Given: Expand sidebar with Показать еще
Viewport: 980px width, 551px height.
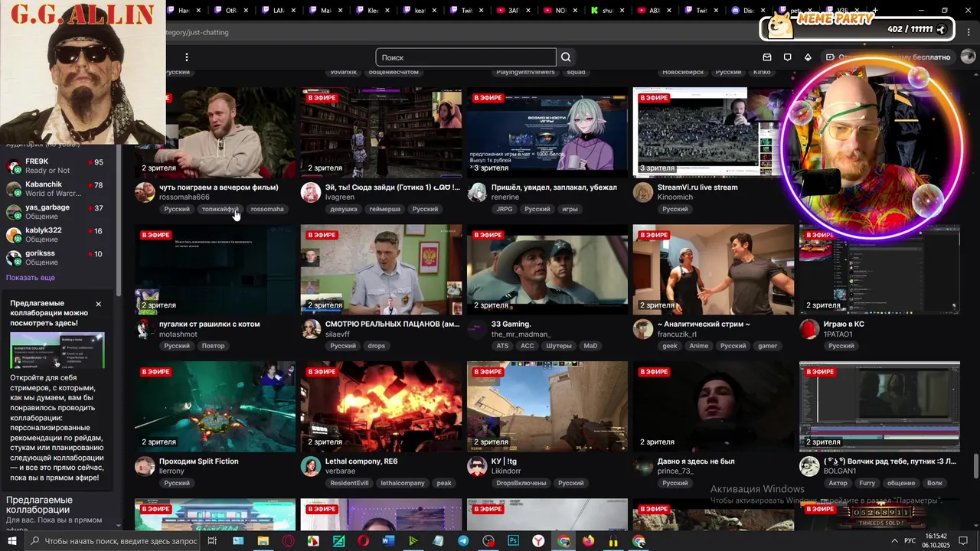Looking at the screenshot, I should coord(31,278).
